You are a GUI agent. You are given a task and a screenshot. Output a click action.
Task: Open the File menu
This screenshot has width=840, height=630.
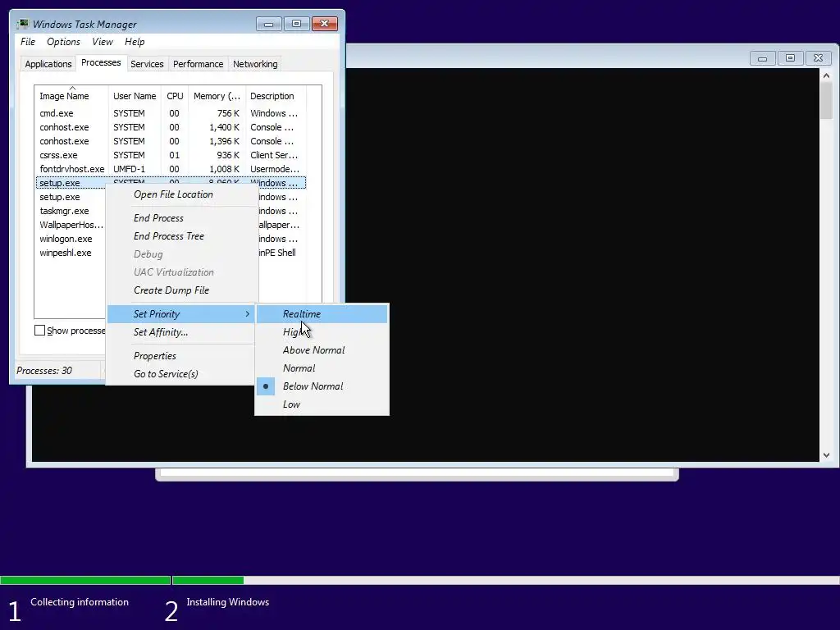28,42
